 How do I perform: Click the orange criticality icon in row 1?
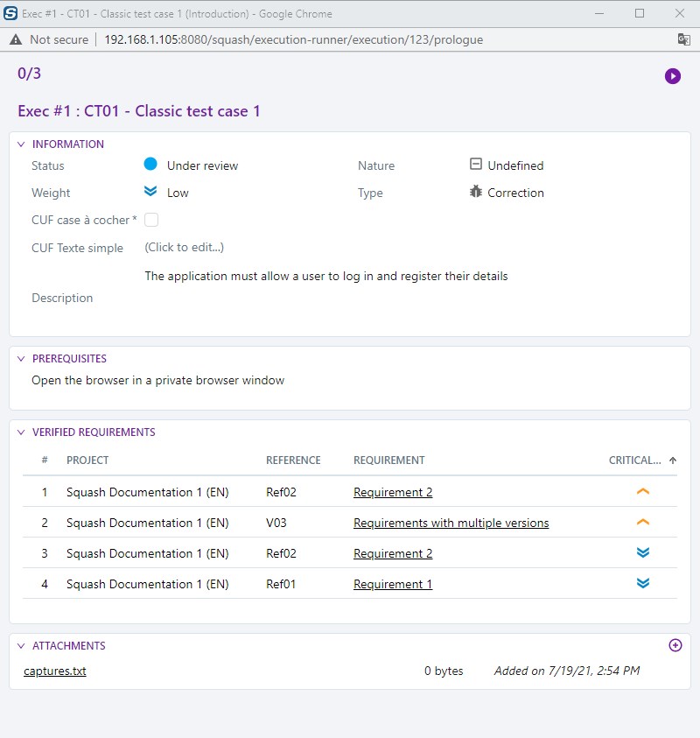click(643, 492)
